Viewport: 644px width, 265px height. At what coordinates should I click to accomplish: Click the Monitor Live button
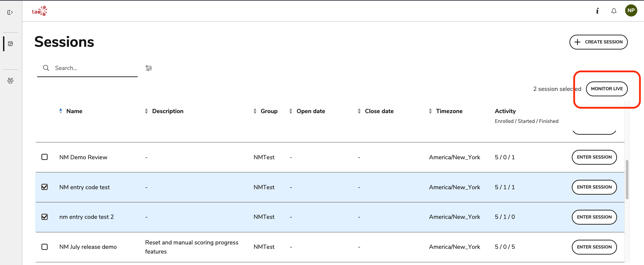point(607,89)
